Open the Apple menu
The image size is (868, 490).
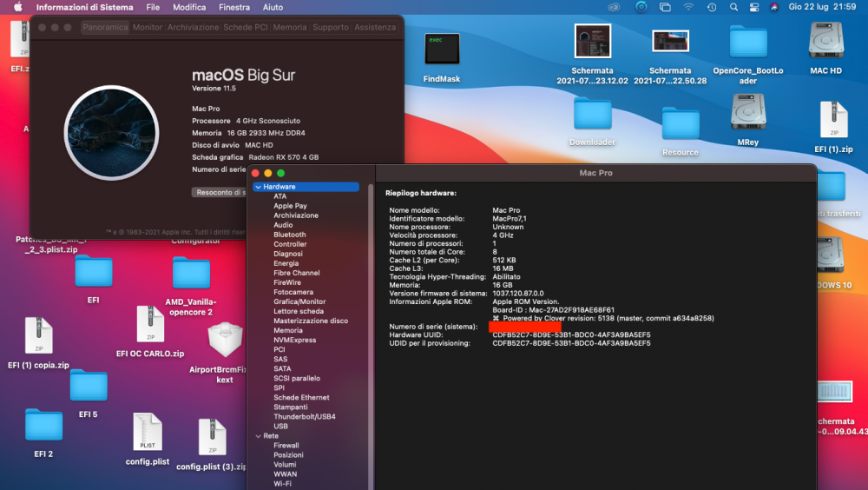tap(17, 7)
